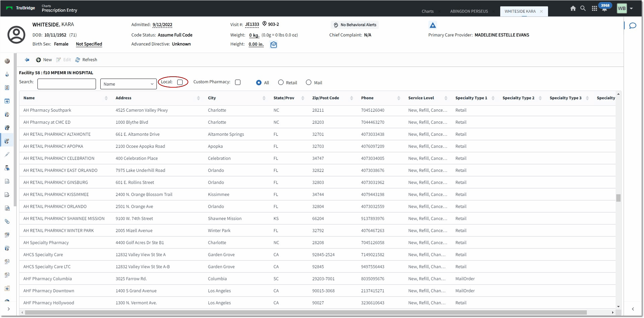Click the New button
The width and height of the screenshot is (644, 318).
[44, 60]
